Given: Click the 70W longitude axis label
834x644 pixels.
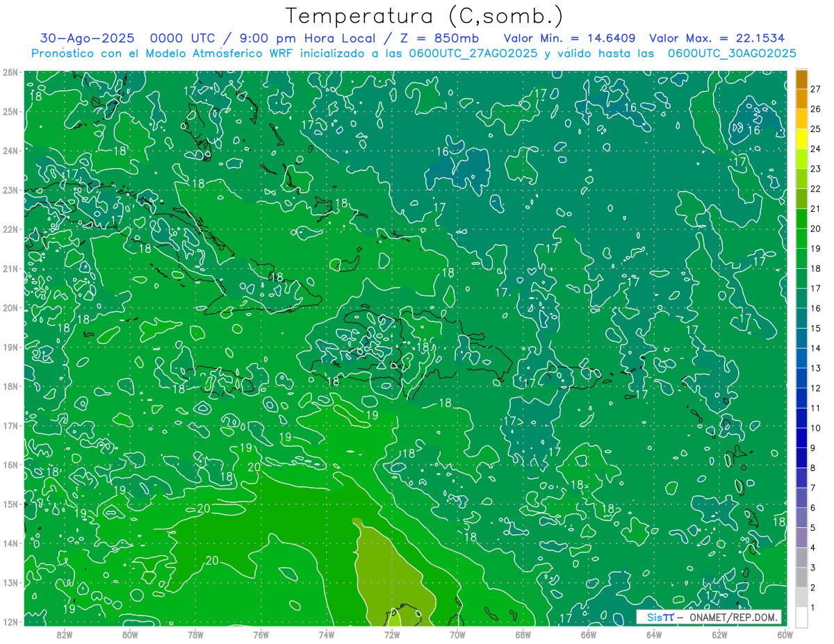Looking at the screenshot, I should point(457,634).
